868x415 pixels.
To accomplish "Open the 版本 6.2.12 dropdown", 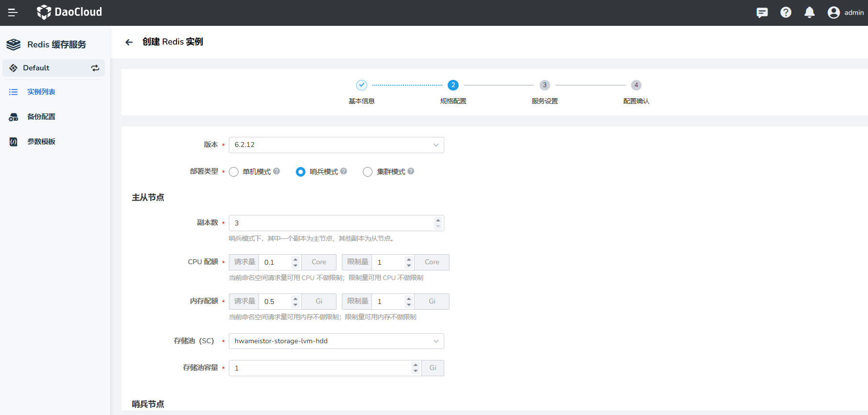I will [x=336, y=145].
